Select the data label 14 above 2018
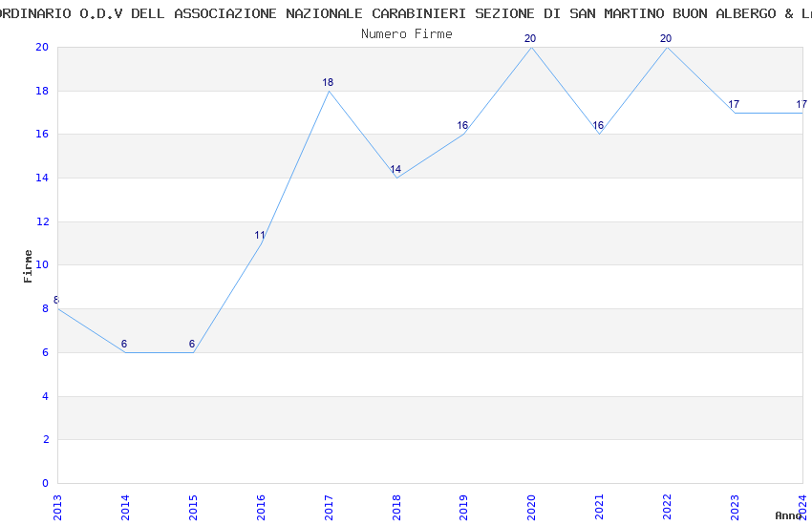 395,169
